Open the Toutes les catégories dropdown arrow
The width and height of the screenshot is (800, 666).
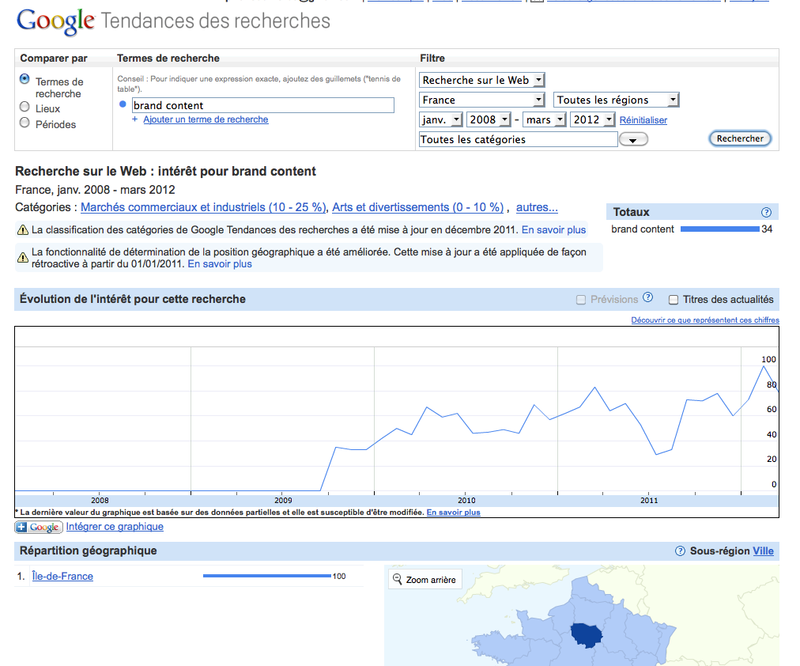(633, 140)
